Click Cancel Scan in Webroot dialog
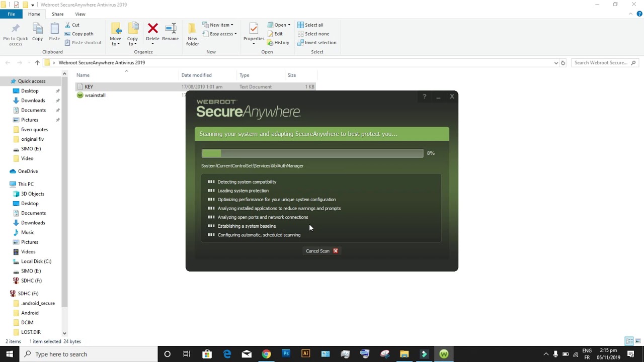644x362 pixels. click(x=322, y=251)
